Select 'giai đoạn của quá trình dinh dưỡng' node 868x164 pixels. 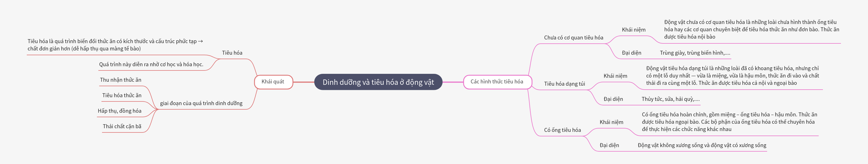pos(201,103)
